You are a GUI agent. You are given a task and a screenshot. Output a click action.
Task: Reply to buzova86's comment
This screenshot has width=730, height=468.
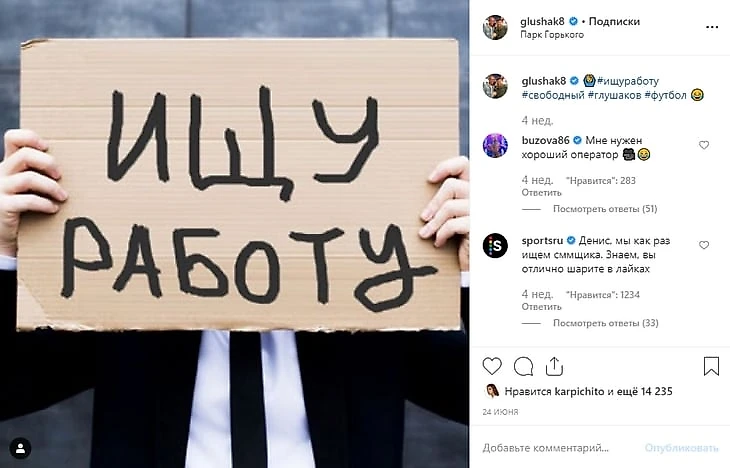click(541, 193)
